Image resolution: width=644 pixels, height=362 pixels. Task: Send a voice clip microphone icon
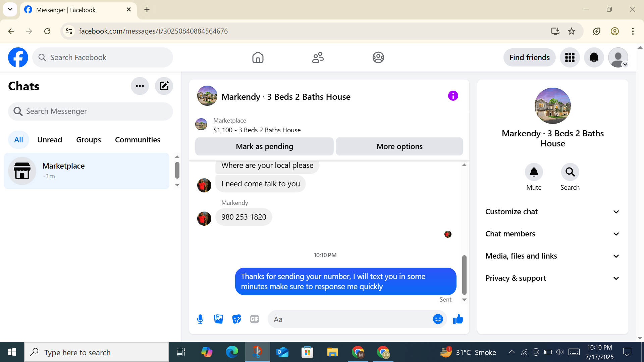coord(200,319)
